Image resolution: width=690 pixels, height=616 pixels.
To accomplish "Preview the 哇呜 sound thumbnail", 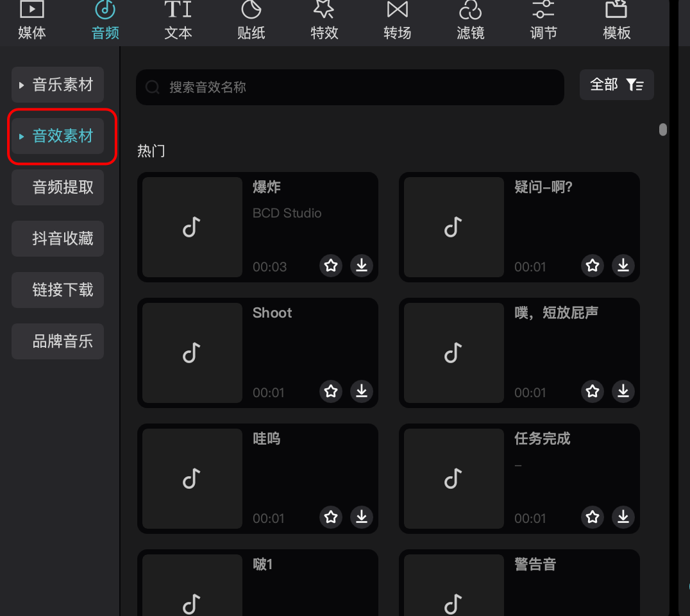I will point(192,479).
